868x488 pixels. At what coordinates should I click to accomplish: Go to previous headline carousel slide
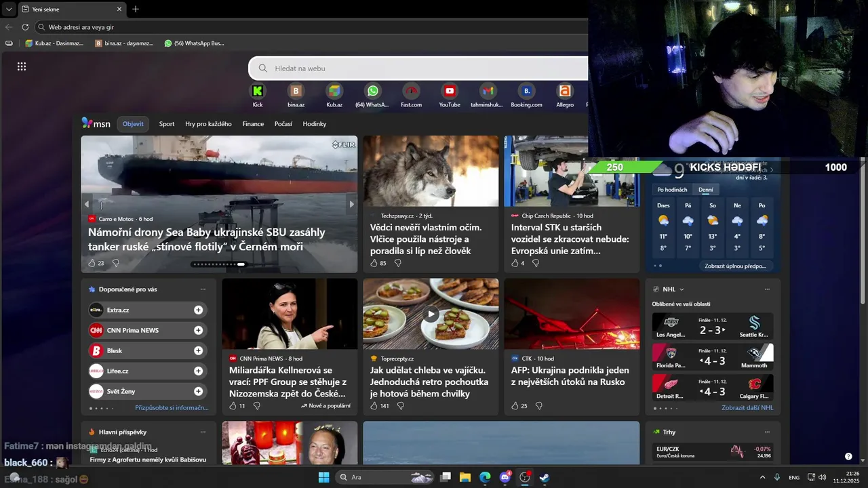(87, 204)
